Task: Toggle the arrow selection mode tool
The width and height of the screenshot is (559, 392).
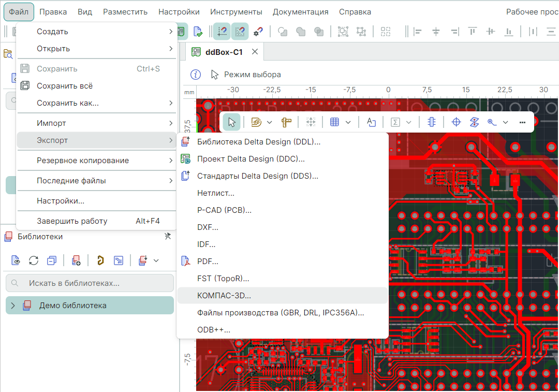Action: (x=232, y=122)
